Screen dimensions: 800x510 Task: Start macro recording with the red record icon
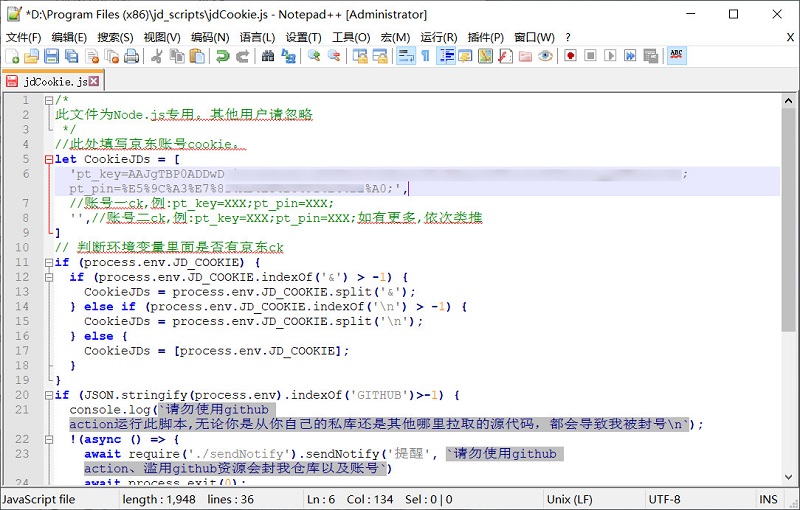(570, 56)
